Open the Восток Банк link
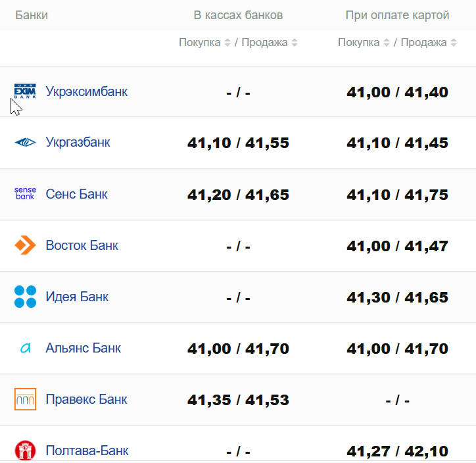Viewport: 476px width, 463px height. [x=82, y=245]
